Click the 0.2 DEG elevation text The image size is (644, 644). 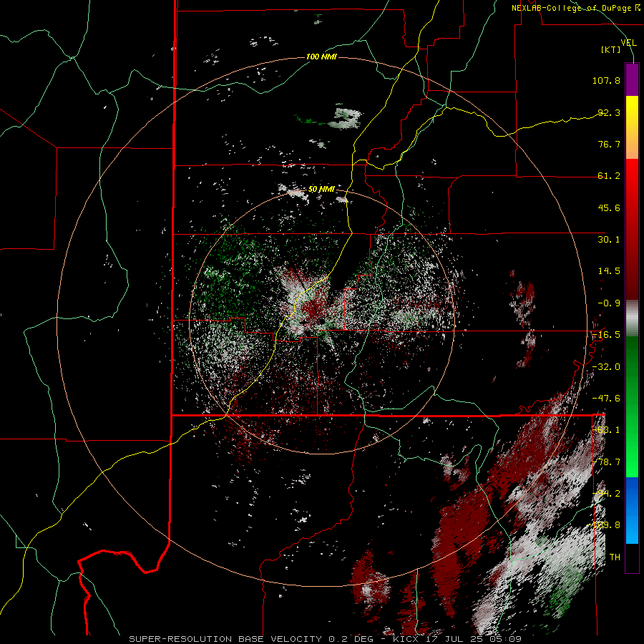tap(351, 639)
